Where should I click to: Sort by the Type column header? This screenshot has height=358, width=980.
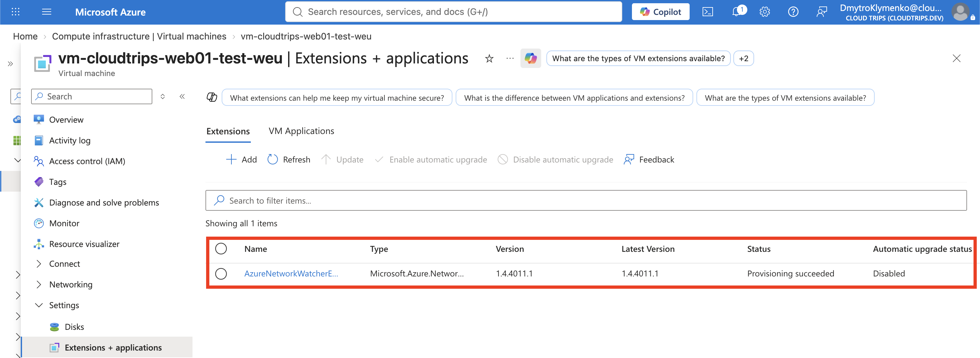tap(379, 249)
